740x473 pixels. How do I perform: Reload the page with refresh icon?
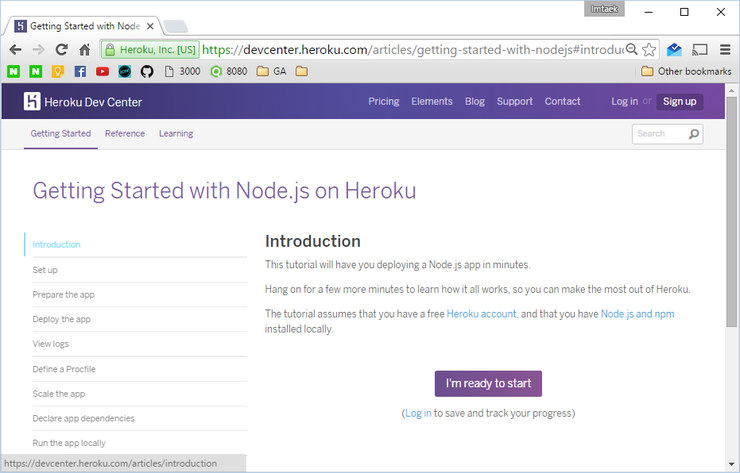pyautogui.click(x=61, y=50)
